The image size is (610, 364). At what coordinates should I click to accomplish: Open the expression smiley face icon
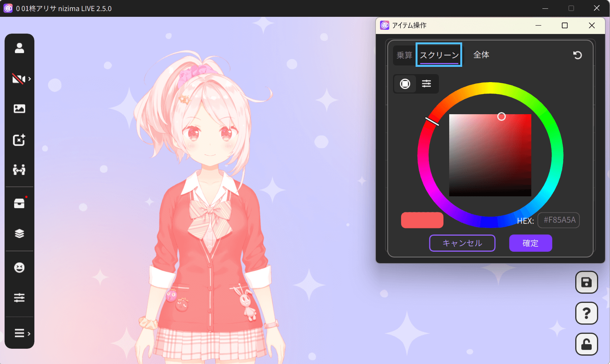pos(19,267)
